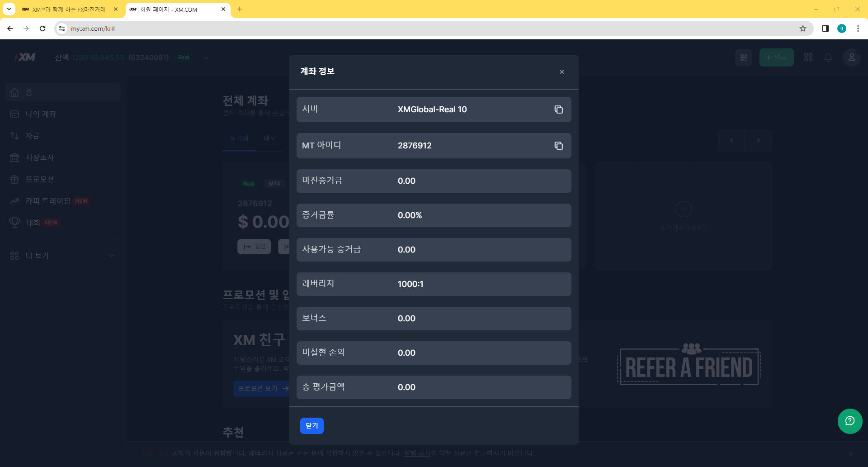Viewport: 868px width, 467px height.
Task: Open the help chat bubble
Action: (x=849, y=421)
